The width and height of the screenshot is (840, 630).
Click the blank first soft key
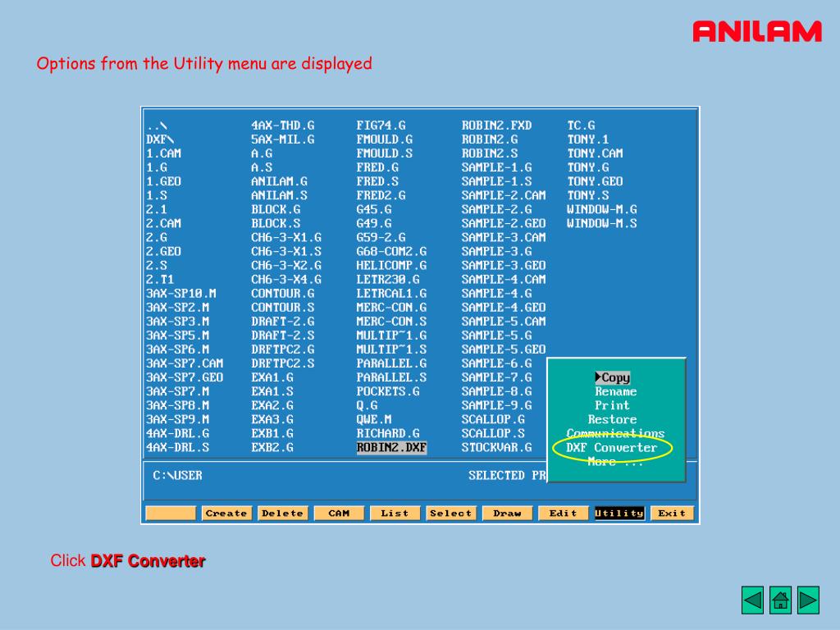tap(171, 514)
